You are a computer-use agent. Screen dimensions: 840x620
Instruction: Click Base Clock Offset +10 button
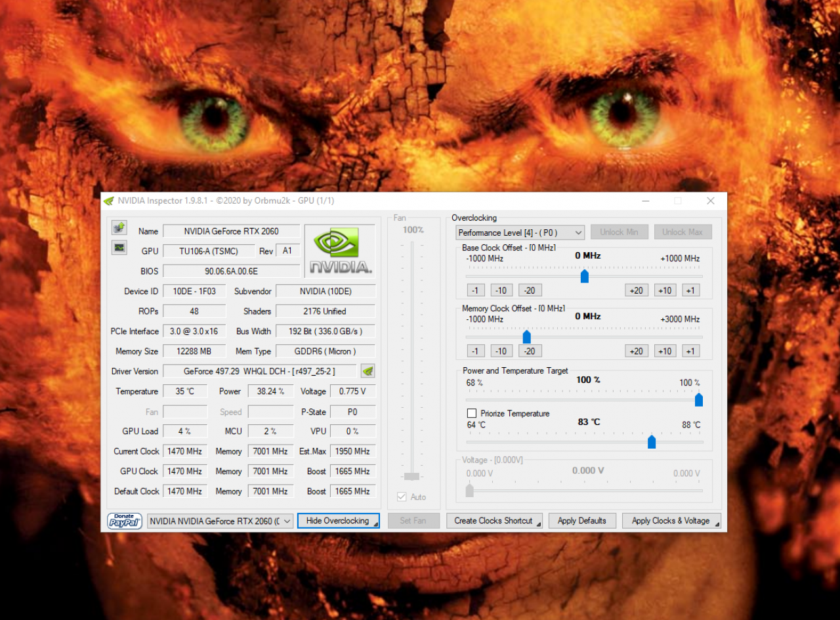tap(665, 290)
